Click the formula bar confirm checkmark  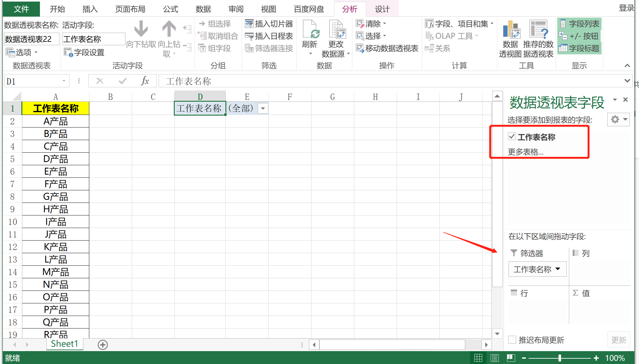click(x=123, y=81)
